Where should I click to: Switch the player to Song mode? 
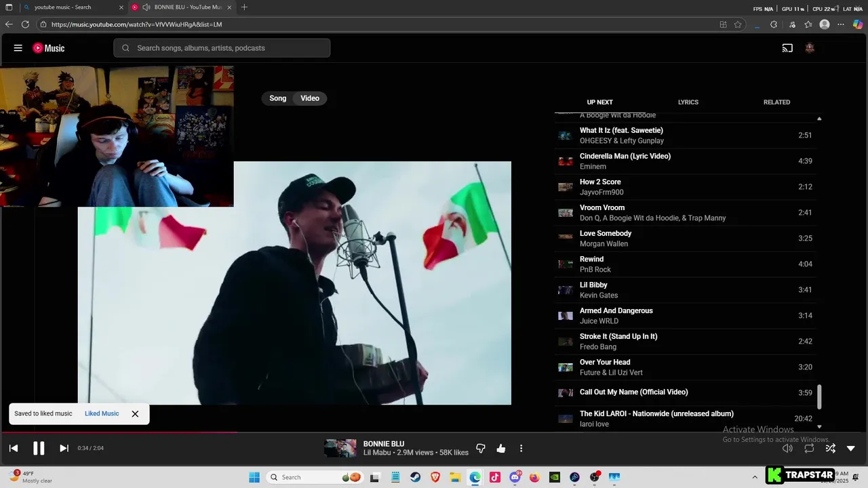tap(278, 98)
